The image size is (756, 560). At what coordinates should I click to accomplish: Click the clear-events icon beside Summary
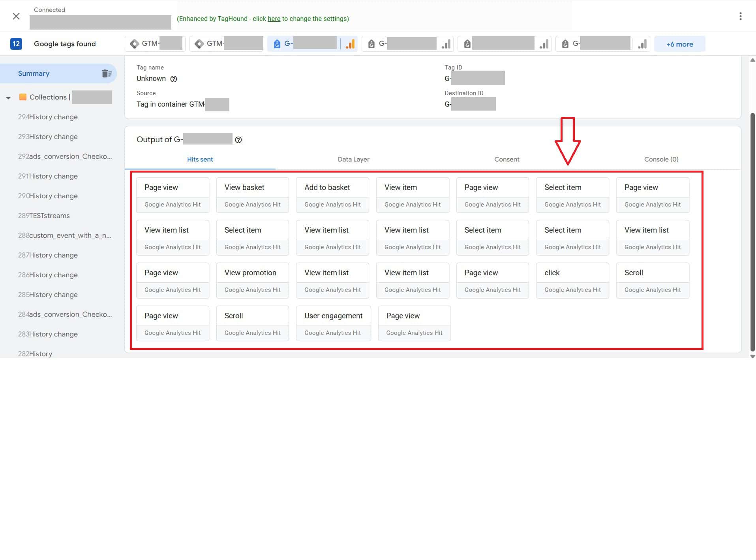pos(107,73)
